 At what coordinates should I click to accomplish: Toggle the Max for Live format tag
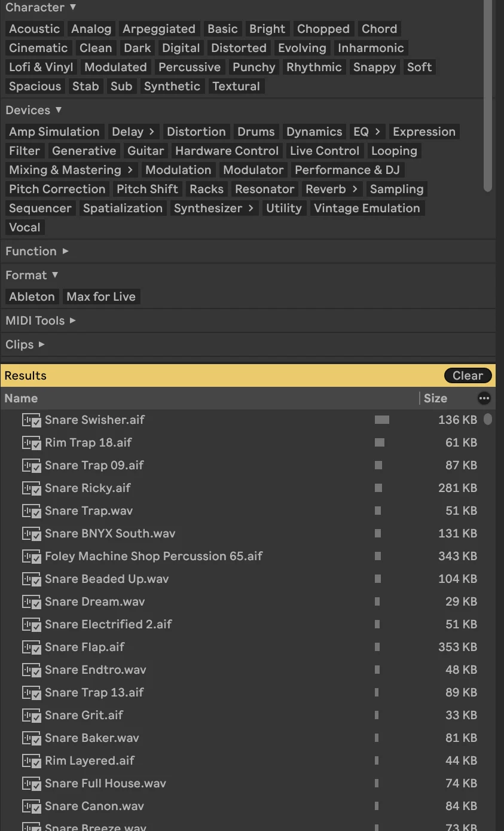point(101,297)
